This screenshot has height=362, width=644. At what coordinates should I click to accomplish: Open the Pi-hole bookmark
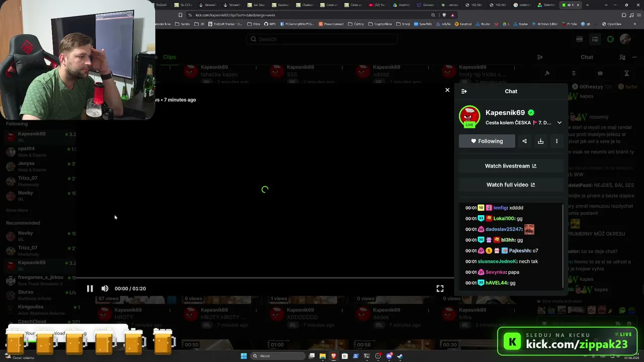pyautogui.click(x=570, y=24)
